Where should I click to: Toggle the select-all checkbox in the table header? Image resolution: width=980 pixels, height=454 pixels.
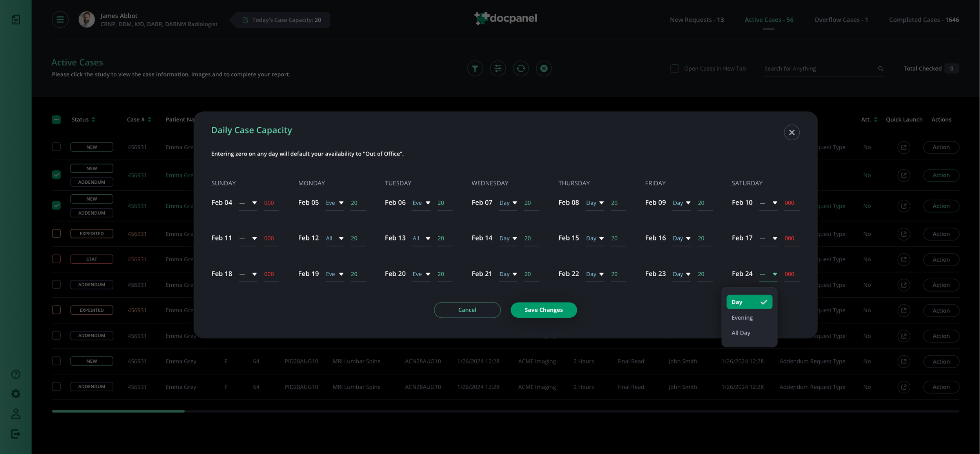coord(56,119)
